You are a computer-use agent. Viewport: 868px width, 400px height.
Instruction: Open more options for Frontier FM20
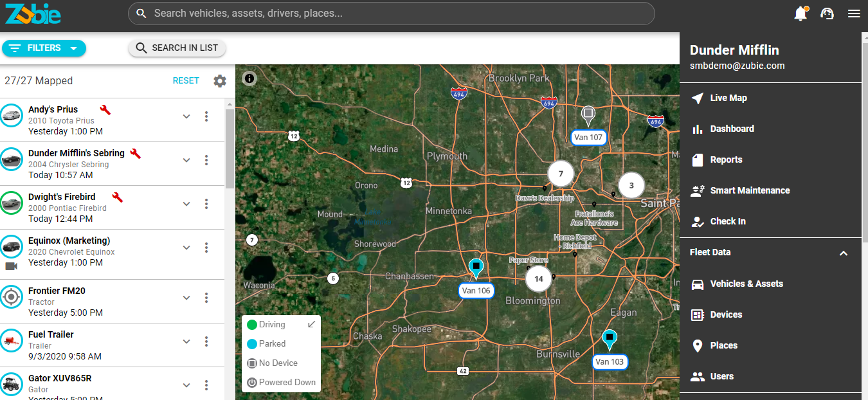[206, 298]
